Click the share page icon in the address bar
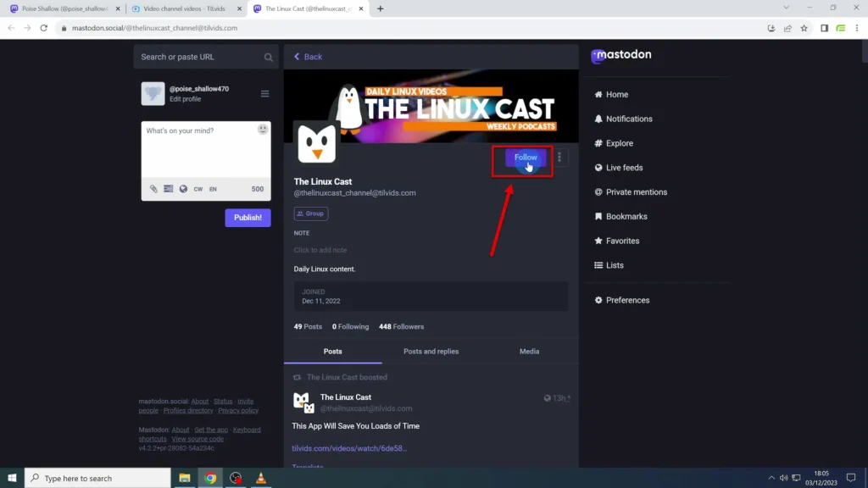This screenshot has width=868, height=488. point(787,28)
